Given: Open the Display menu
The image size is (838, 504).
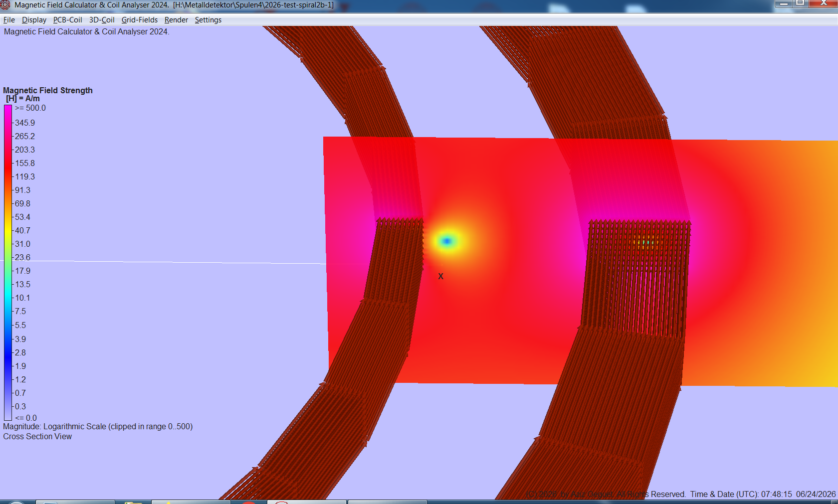Looking at the screenshot, I should click(34, 20).
